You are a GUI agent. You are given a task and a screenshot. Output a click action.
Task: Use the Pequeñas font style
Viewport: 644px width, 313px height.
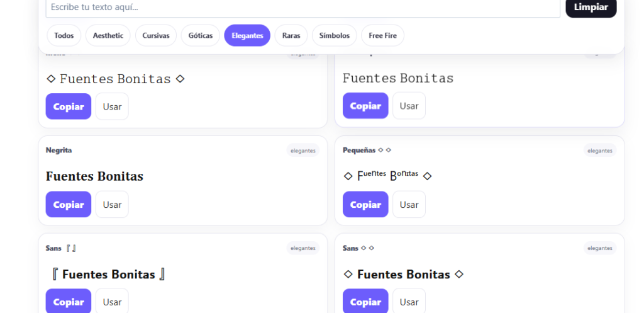click(409, 205)
